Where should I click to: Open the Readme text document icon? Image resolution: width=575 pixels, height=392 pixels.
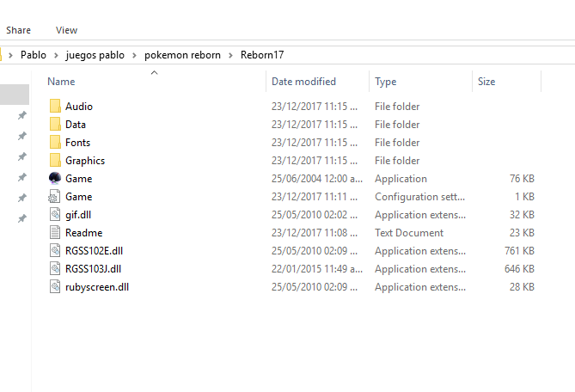pos(55,233)
